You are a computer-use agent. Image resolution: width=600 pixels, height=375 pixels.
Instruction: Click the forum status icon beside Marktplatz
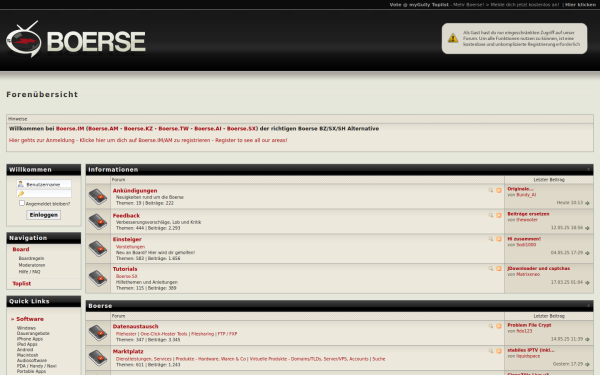(x=98, y=358)
